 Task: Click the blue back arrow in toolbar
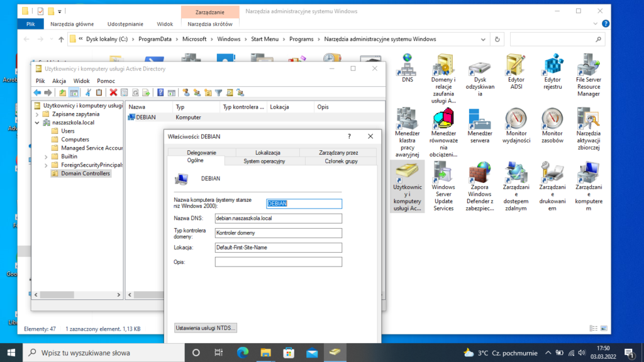pyautogui.click(x=37, y=92)
